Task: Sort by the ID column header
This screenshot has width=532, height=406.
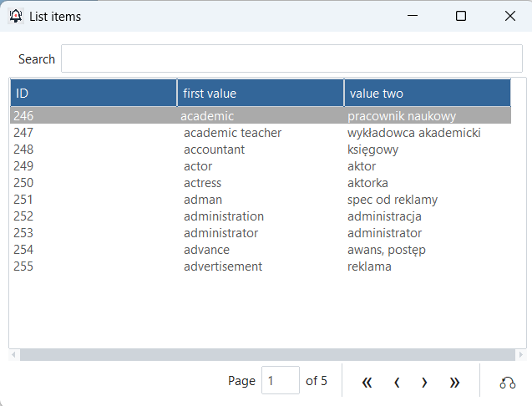Action: tap(93, 94)
